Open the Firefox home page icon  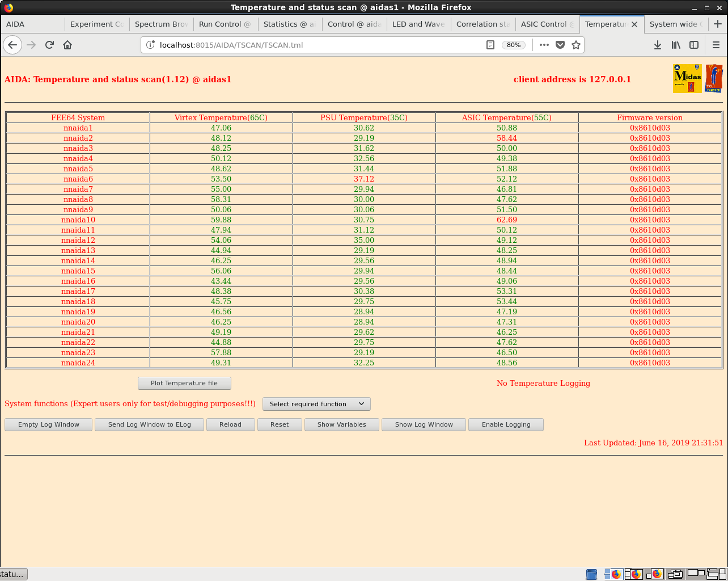(x=67, y=45)
